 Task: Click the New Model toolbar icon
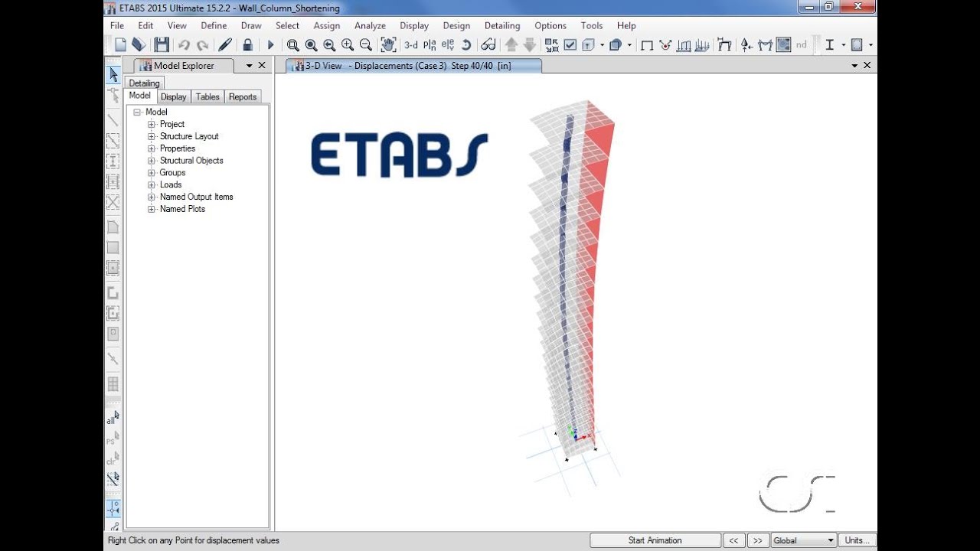pos(120,45)
